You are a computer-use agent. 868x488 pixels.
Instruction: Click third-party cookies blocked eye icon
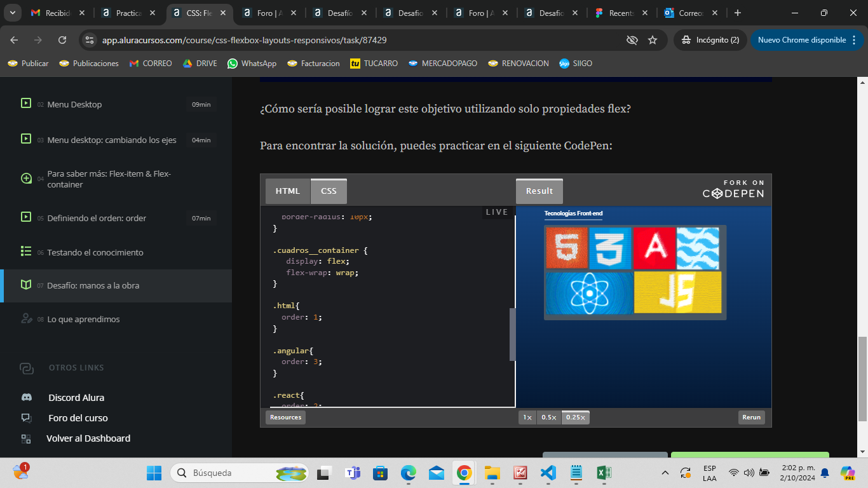coord(632,40)
